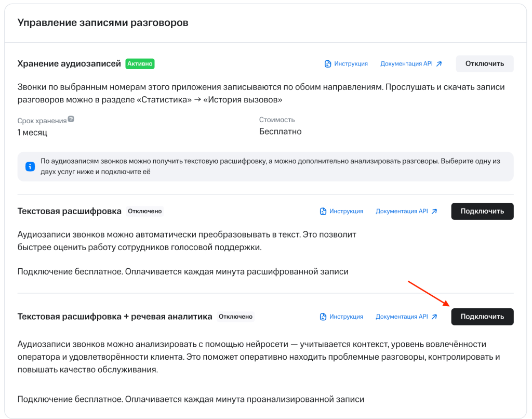Click the blue info icon in the notice banner

click(30, 166)
